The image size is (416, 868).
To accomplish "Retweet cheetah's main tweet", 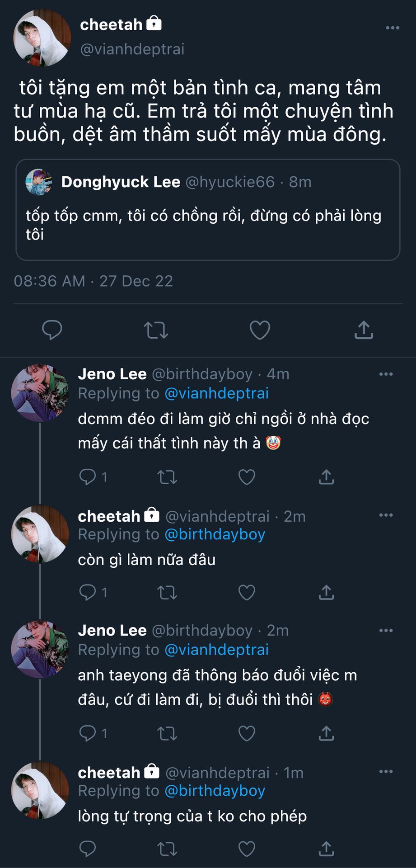I will 156,330.
